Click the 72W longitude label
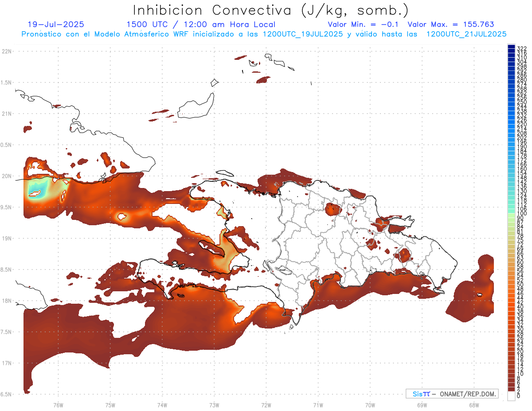The image size is (532, 411). tap(266, 405)
